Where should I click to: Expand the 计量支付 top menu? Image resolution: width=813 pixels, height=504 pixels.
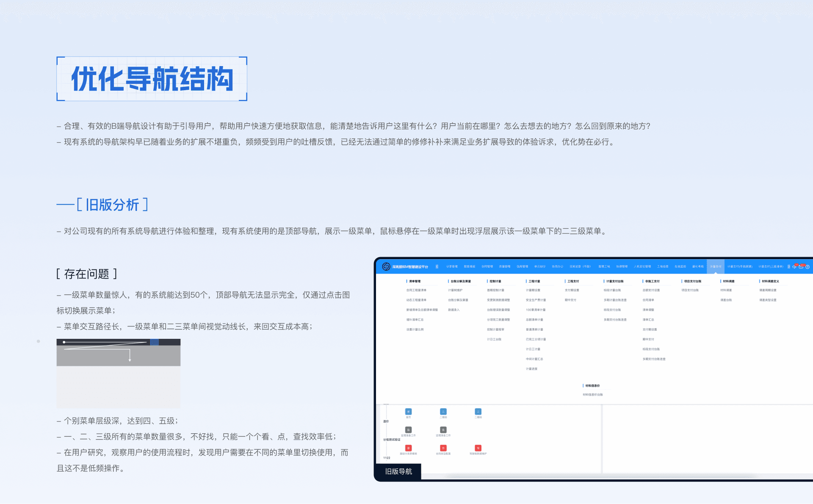pyautogui.click(x=715, y=267)
